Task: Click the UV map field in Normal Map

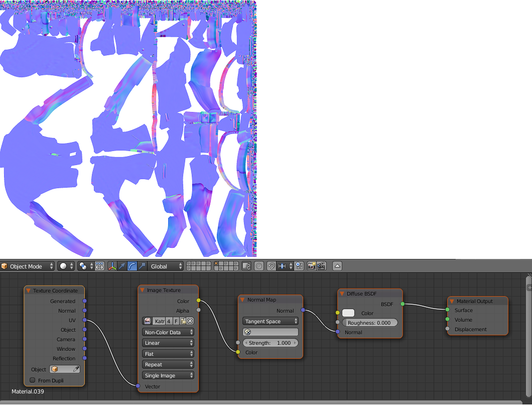Action: click(271, 332)
